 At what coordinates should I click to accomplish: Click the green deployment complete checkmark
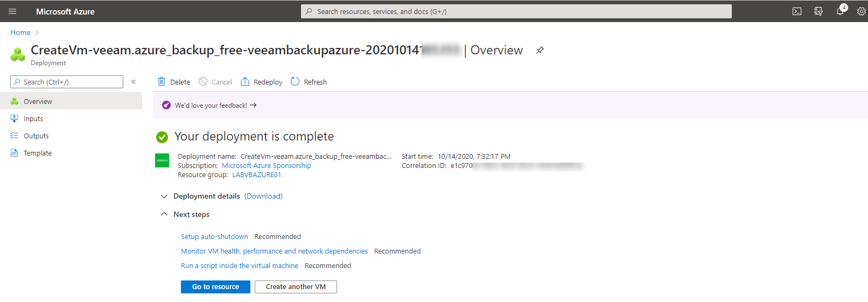162,137
